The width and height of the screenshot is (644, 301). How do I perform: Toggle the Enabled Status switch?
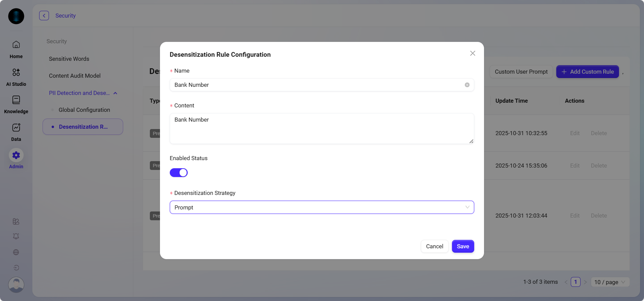[179, 173]
